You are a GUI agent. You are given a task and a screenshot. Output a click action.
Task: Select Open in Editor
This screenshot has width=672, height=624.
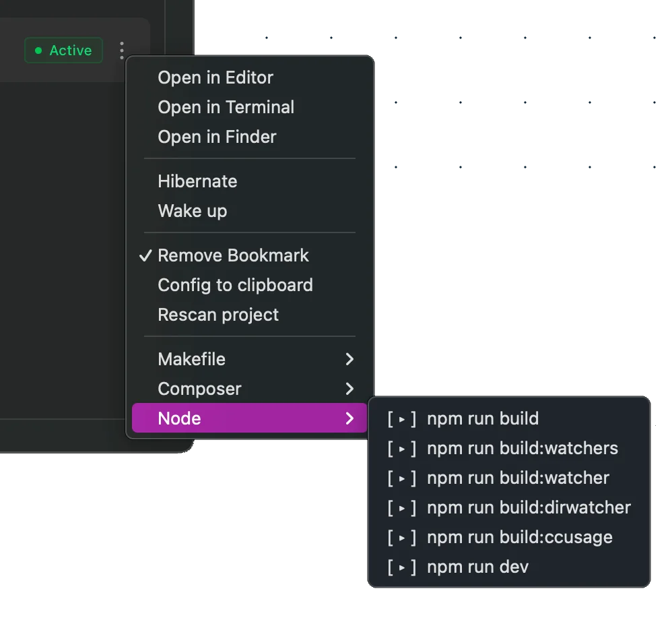(215, 77)
